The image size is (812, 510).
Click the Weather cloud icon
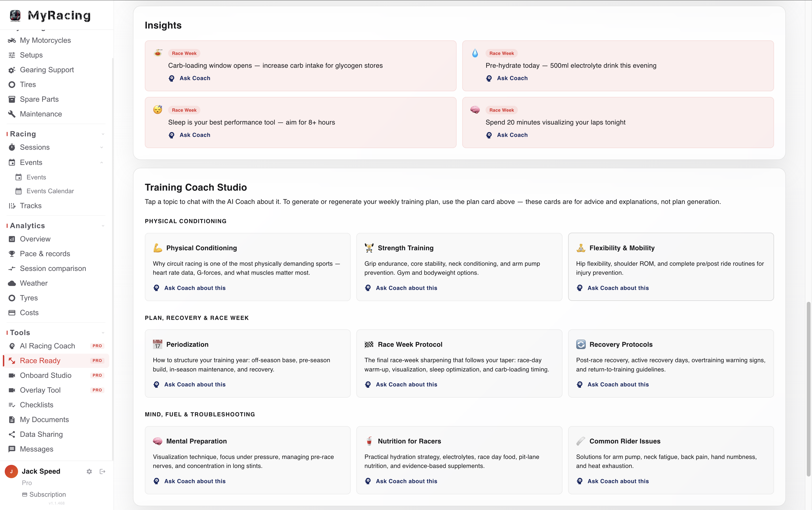(x=12, y=283)
